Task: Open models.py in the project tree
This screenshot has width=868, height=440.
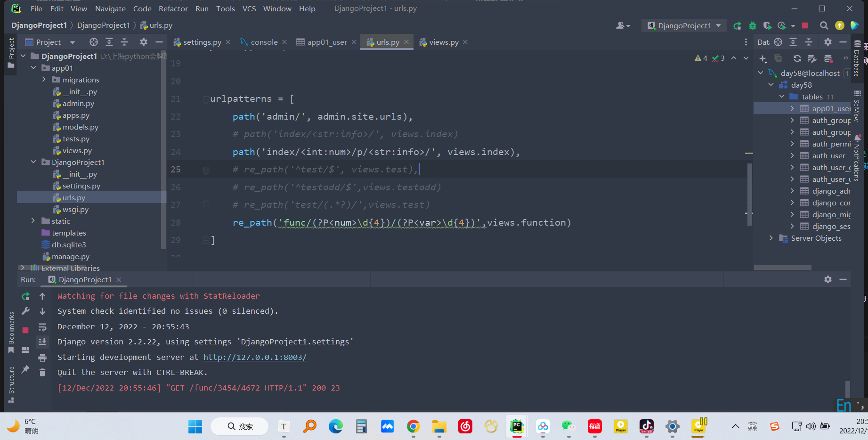Action: (80, 127)
